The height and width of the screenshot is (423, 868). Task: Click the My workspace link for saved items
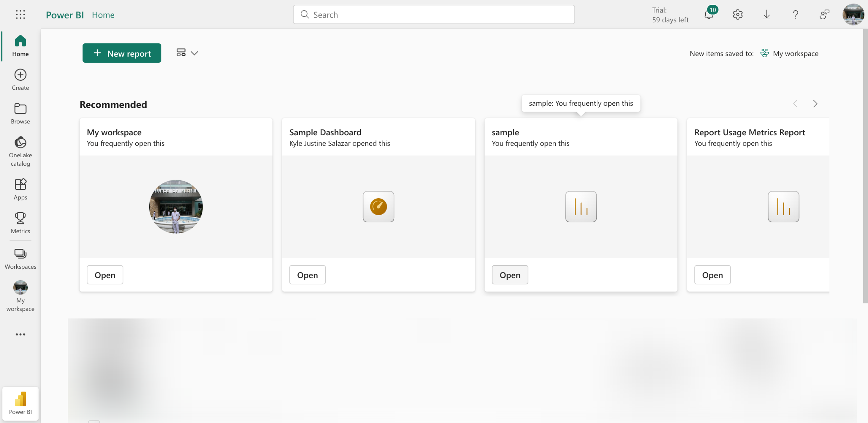pos(795,54)
